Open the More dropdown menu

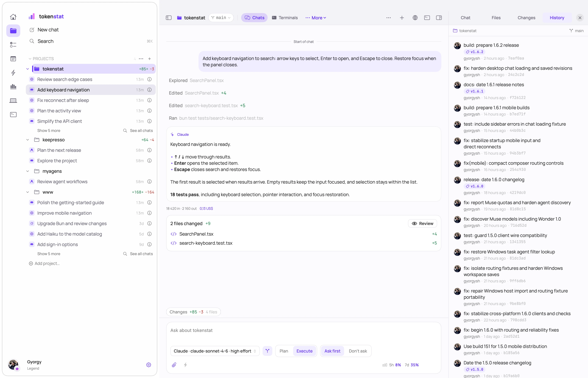[316, 18]
